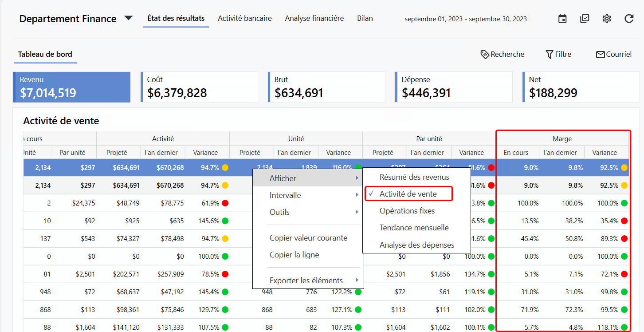Click the Filtre funnel icon

[x=549, y=55]
